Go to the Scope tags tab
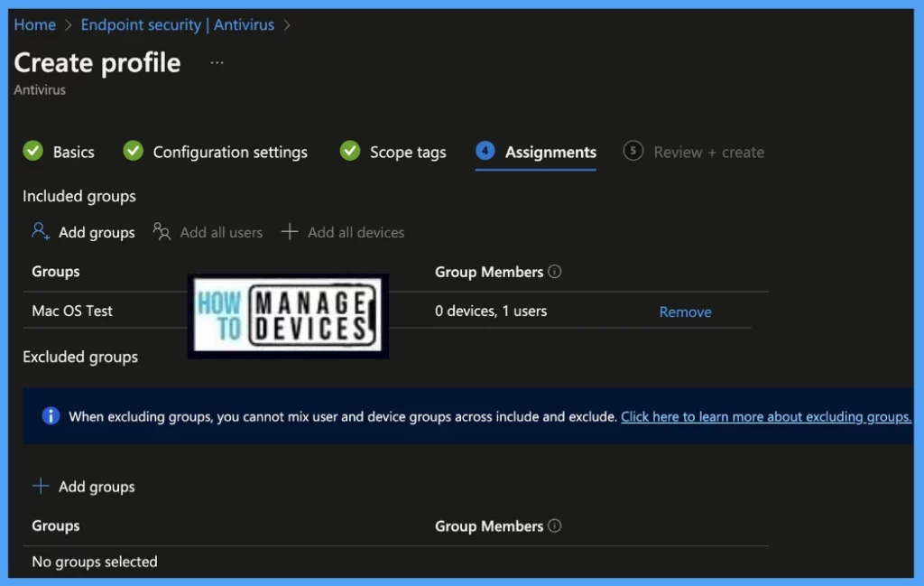The image size is (924, 586). (x=408, y=153)
